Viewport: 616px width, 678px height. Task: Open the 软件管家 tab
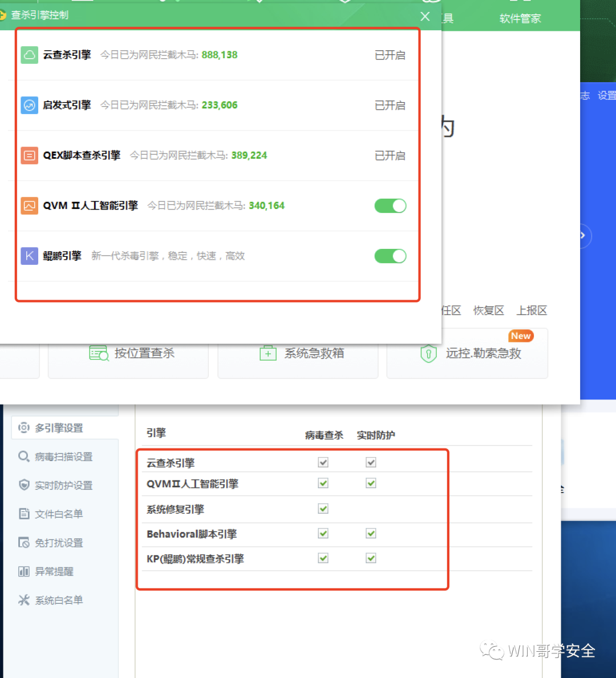tap(520, 19)
